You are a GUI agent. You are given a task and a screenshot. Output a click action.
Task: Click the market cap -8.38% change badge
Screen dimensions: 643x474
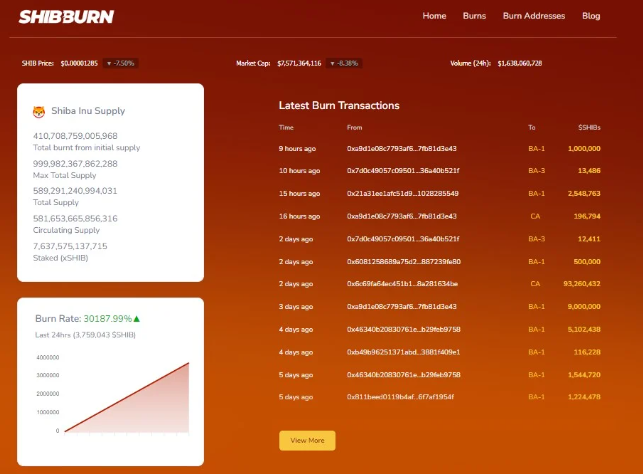[344, 63]
